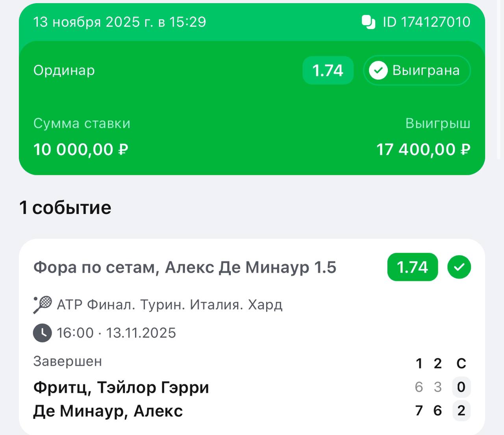
Task: Click the green 1.74 event odds badge
Action: coord(412,267)
